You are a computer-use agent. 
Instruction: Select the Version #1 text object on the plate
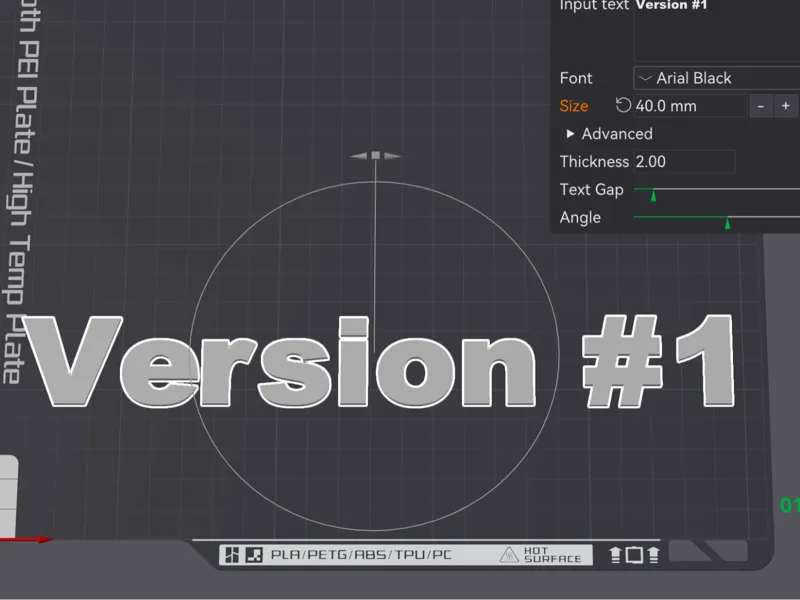pyautogui.click(x=378, y=362)
